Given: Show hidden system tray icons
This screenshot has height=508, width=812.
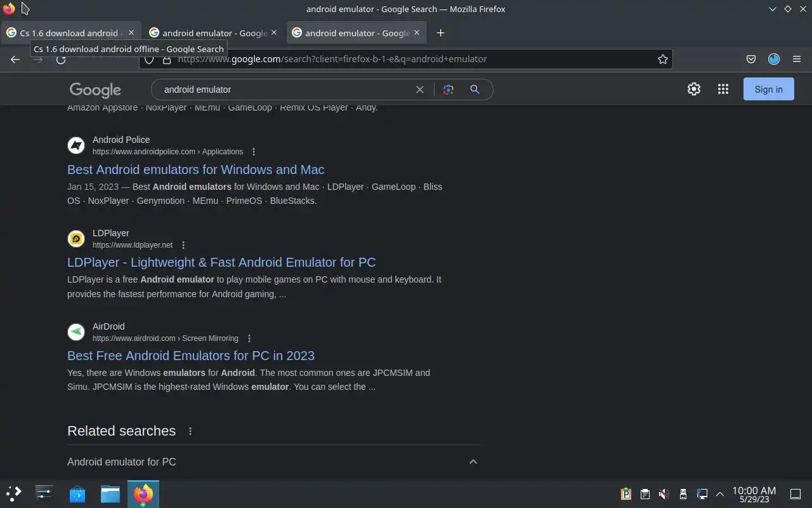Looking at the screenshot, I should point(720,493).
